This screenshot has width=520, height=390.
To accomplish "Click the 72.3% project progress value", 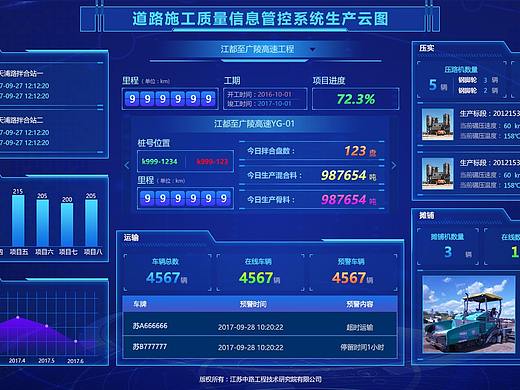I will point(356,99).
